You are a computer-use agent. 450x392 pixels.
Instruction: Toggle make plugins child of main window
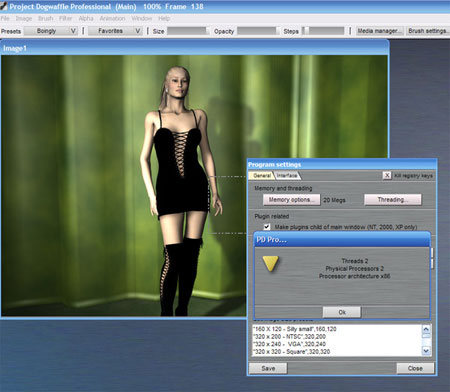click(267, 227)
